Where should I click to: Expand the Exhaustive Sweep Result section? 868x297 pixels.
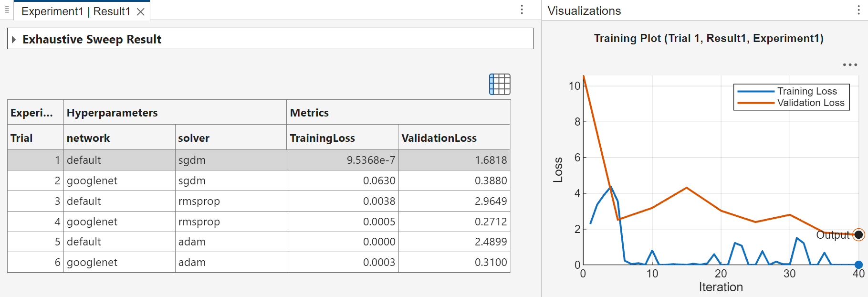[x=14, y=39]
